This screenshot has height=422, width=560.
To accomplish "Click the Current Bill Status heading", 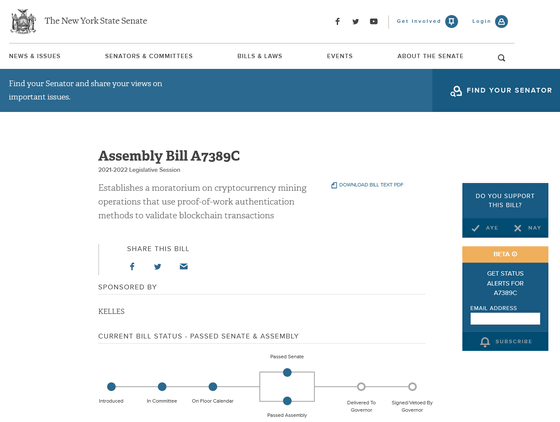I will pos(198,336).
